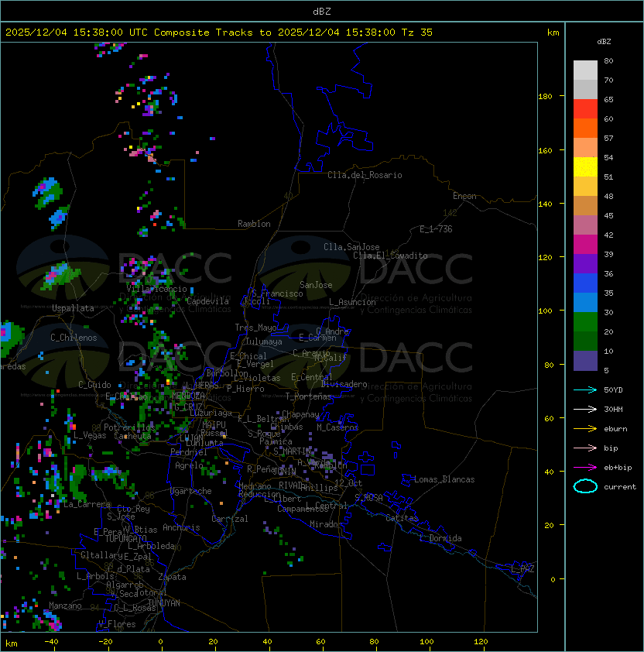Click the 'L_PAZ' label at map edge
This screenshot has height=652, width=644.
(x=522, y=568)
